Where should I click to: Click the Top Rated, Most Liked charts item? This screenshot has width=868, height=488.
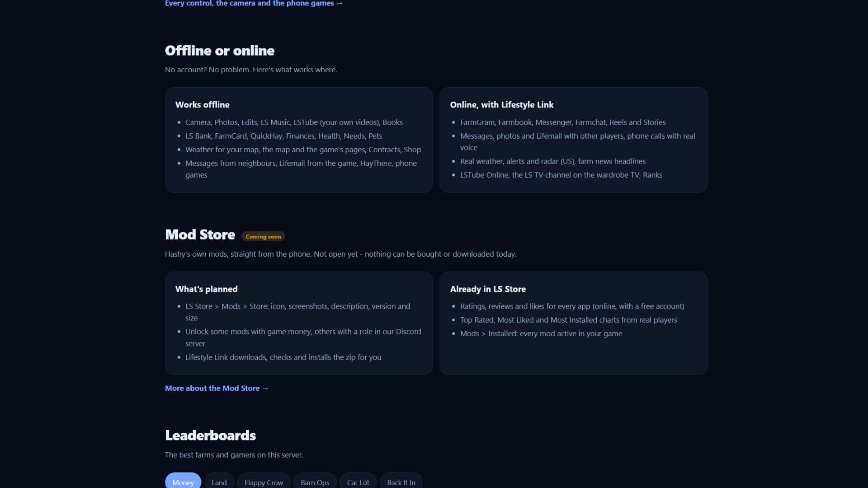pos(568,320)
